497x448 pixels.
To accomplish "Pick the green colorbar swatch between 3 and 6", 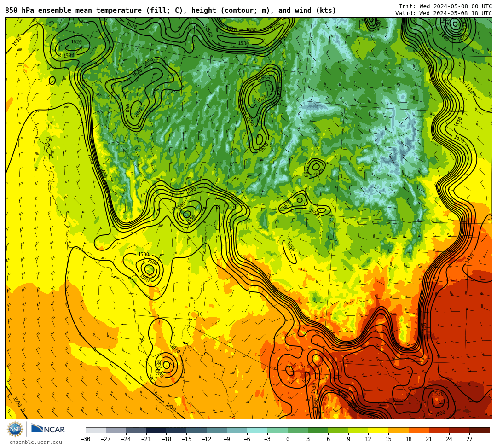I will click(x=318, y=430).
